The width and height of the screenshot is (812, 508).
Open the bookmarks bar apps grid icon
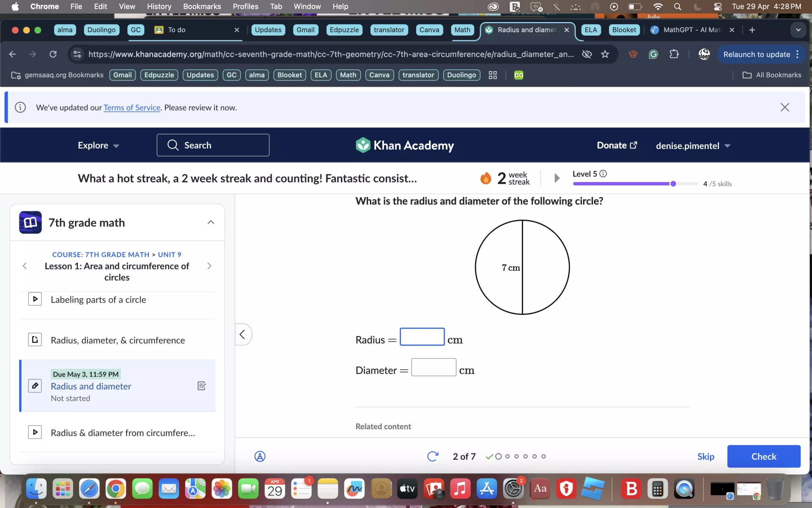[493, 75]
